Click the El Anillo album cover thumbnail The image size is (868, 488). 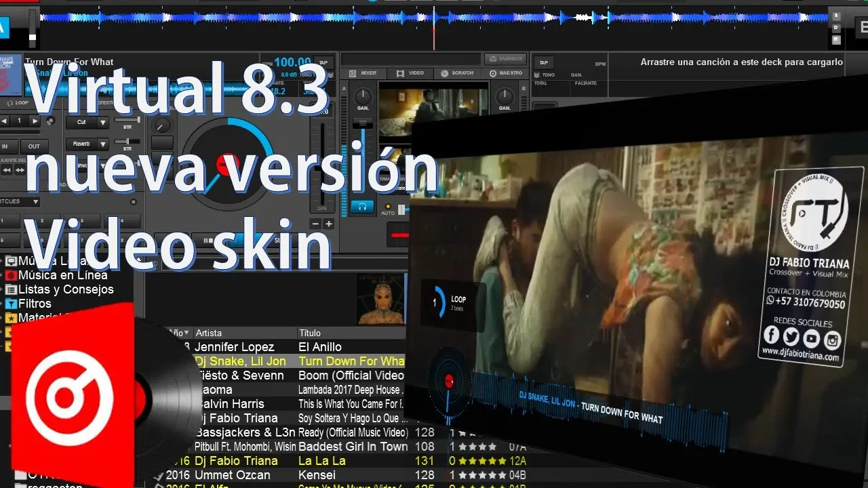tap(380, 299)
